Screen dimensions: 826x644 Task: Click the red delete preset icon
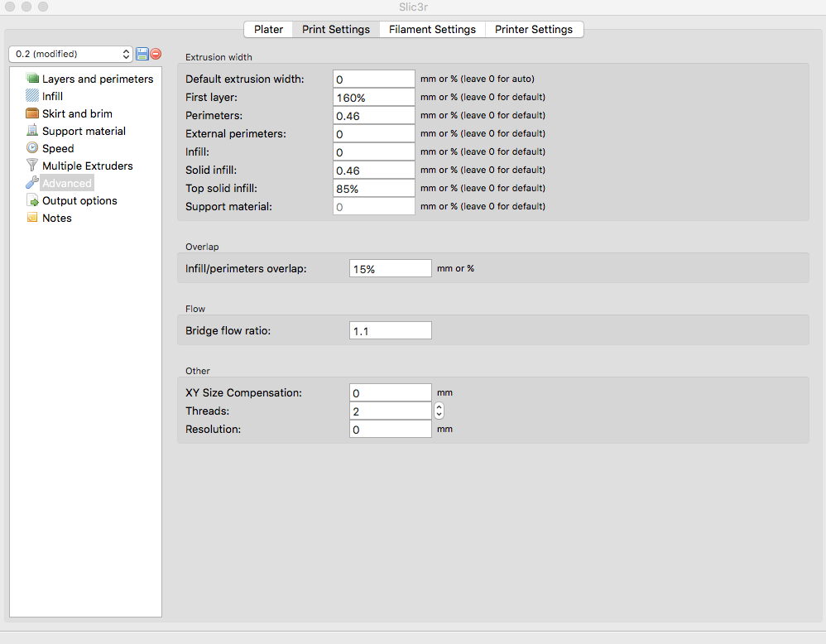(156, 54)
